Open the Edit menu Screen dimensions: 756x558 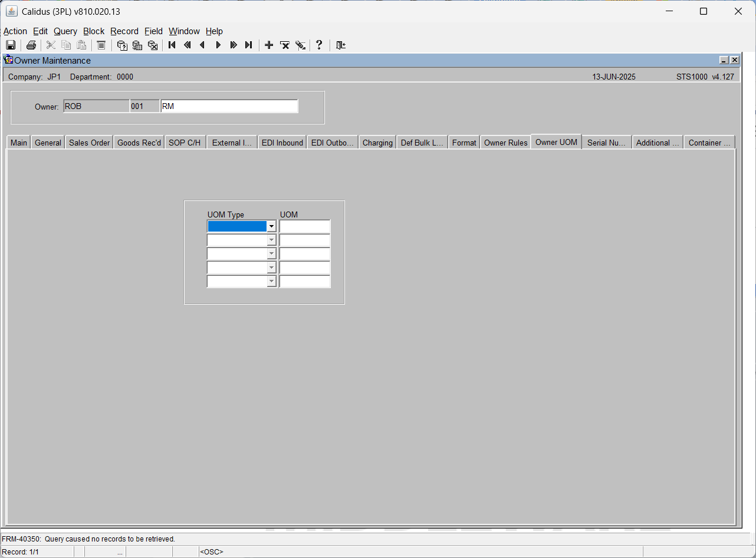tap(41, 31)
